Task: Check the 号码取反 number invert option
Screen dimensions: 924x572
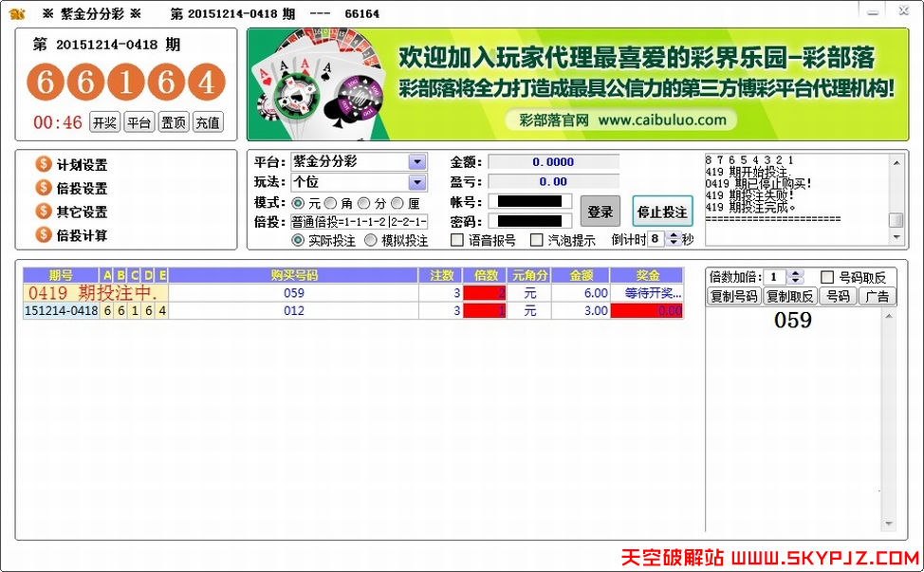Action: coord(826,276)
